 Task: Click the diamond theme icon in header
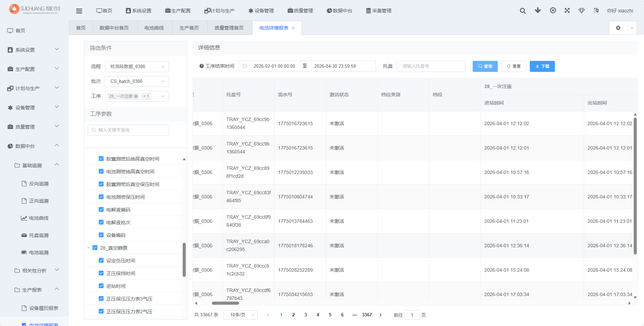click(582, 11)
